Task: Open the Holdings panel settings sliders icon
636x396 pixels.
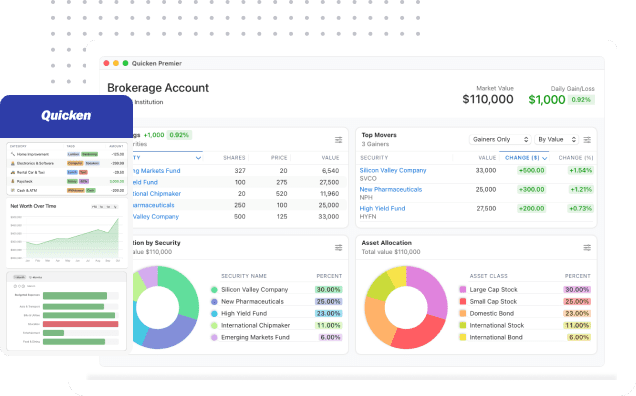Action: 338,140
